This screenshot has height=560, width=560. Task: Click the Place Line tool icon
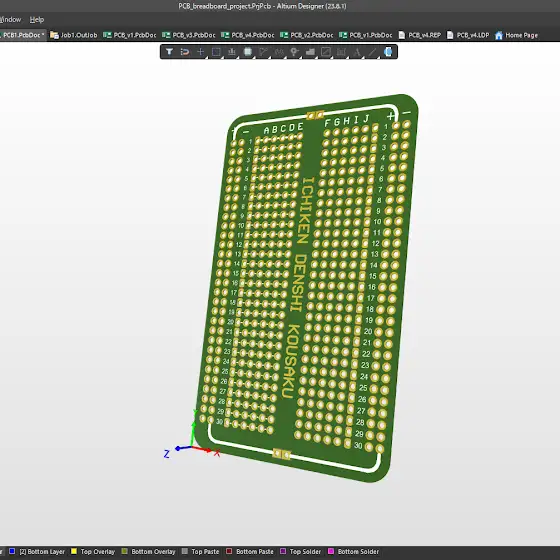(372, 52)
